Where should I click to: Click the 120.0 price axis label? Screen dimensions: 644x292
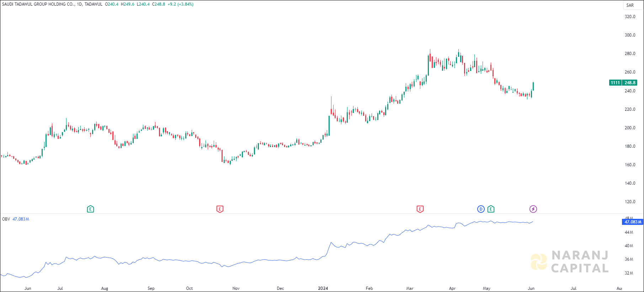tap(630, 202)
